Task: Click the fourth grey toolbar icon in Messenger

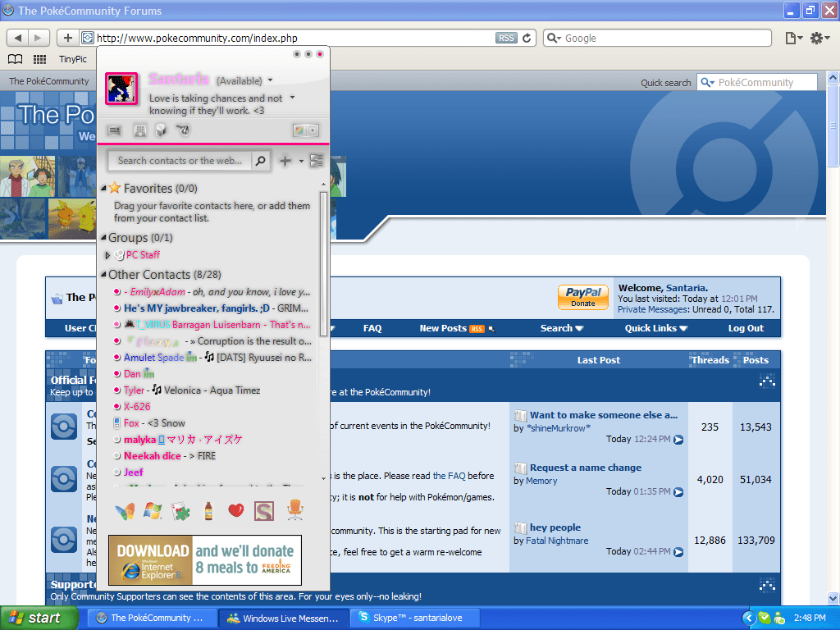Action: click(x=183, y=130)
